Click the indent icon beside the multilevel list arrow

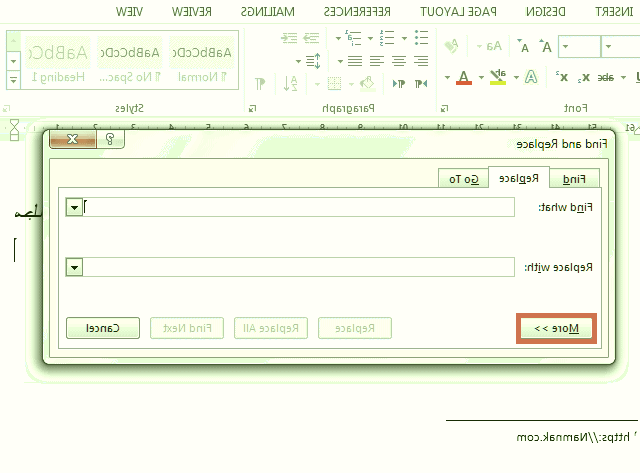[311, 38]
